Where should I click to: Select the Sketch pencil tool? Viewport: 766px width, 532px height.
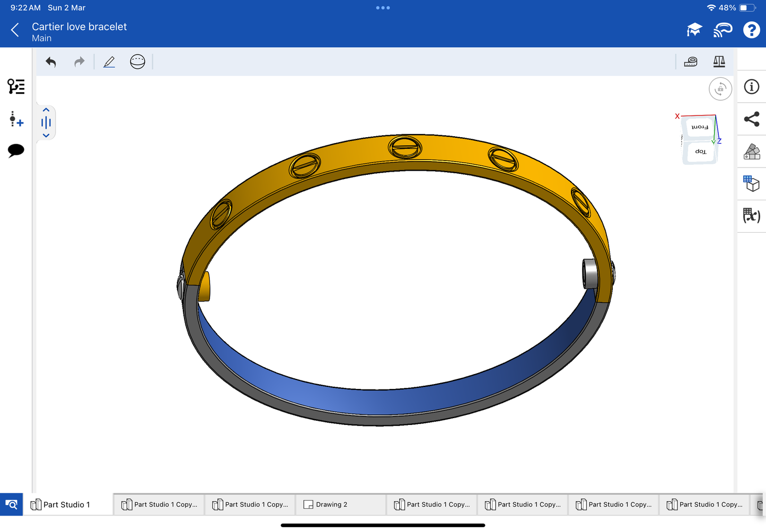click(x=109, y=62)
